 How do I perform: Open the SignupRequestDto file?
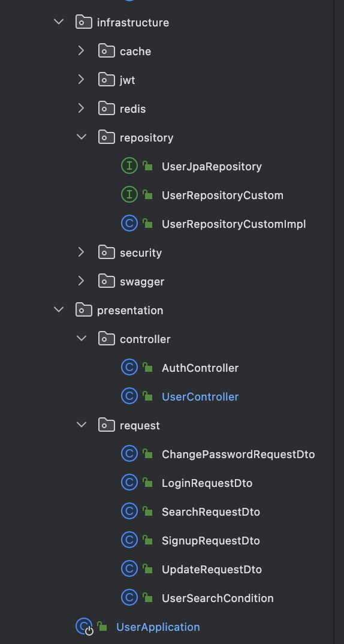click(210, 540)
